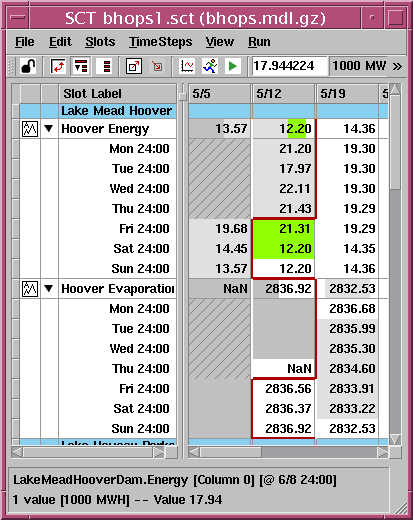Click the Hoover Evaporation plot icon
The height and width of the screenshot is (520, 413).
click(x=30, y=289)
